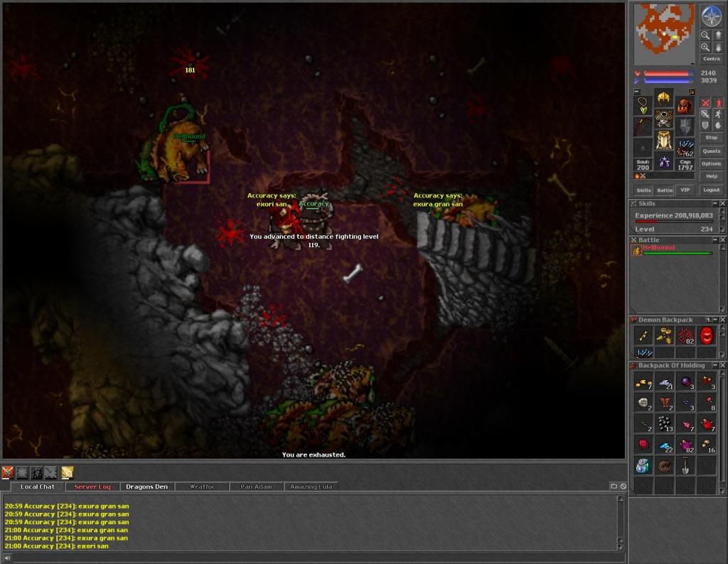
Task: Select the armor equipment slot
Action: 664,119
